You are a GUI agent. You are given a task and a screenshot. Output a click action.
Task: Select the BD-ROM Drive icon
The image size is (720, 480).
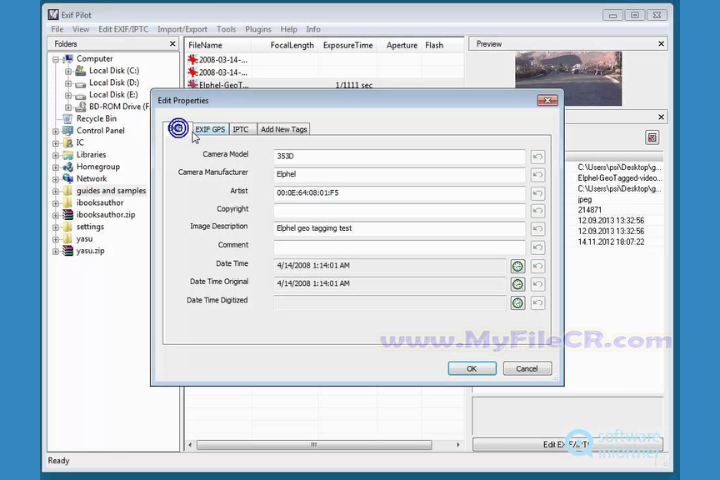tap(80, 107)
